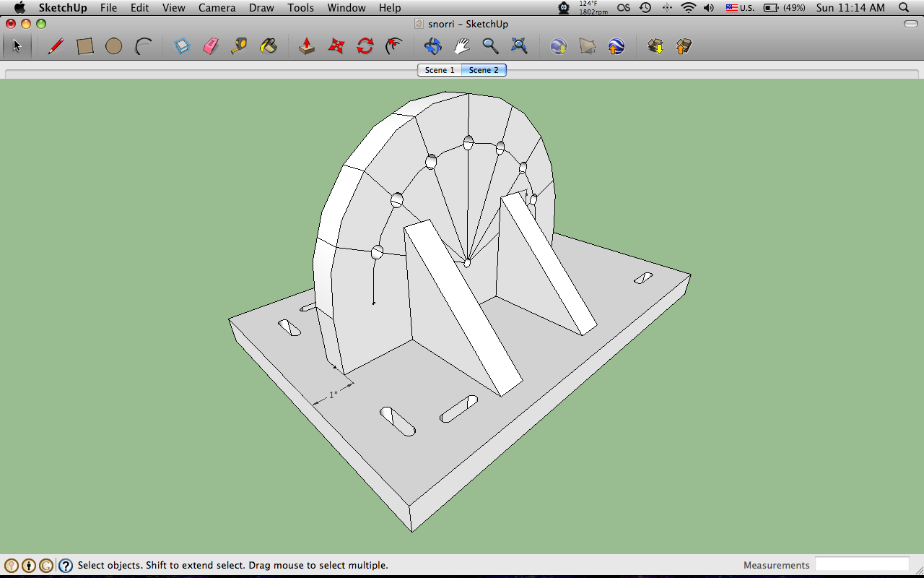Image resolution: width=924 pixels, height=578 pixels.
Task: Open the SketchUp application menu
Action: tap(63, 8)
